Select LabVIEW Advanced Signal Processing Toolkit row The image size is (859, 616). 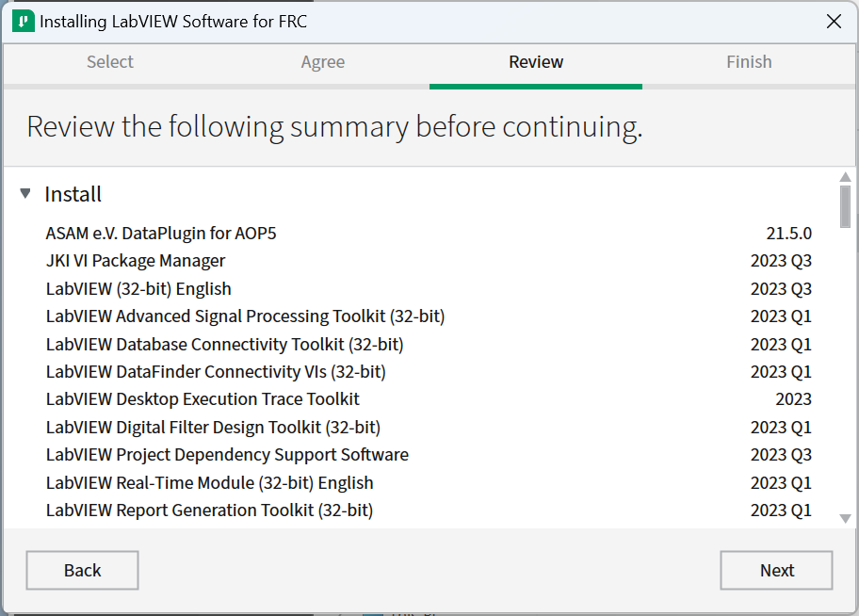pos(245,316)
